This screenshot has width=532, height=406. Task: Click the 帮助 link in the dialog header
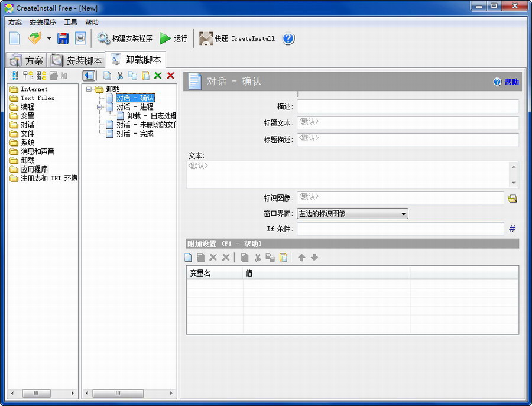point(512,82)
